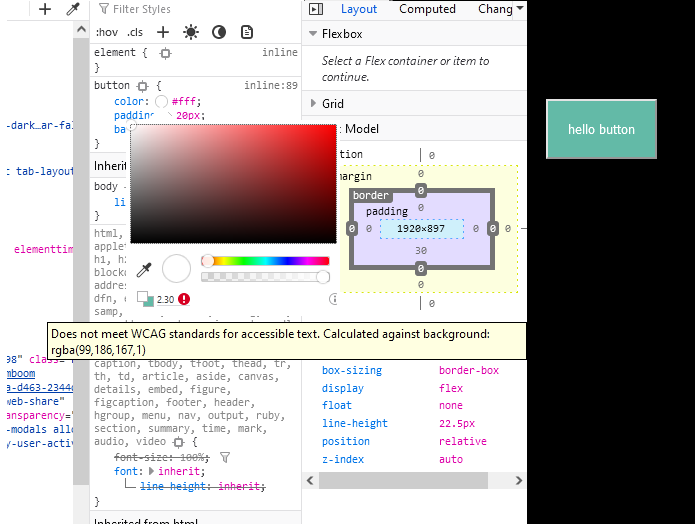
Task: Click the position relative value
Action: point(463,441)
